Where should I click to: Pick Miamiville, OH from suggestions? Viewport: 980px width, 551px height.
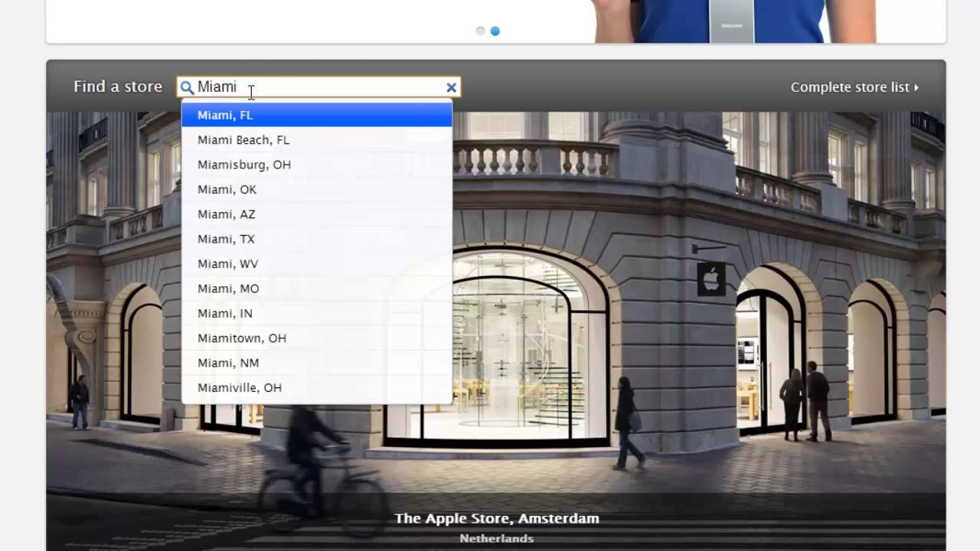pos(317,387)
